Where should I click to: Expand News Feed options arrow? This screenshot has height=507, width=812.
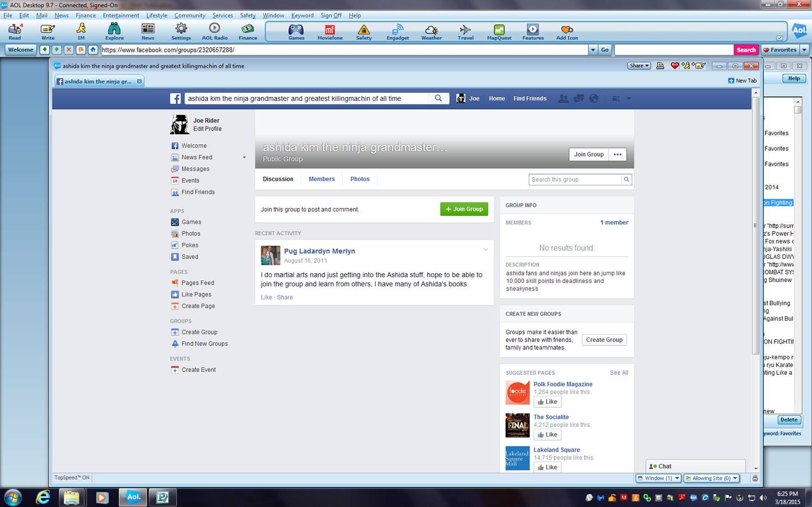point(244,157)
